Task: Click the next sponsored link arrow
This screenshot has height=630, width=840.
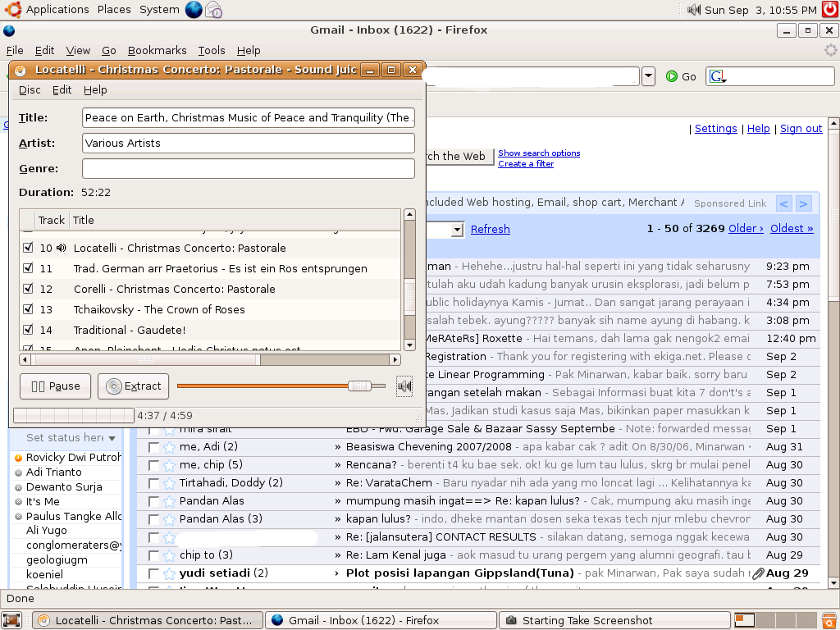Action: click(803, 203)
